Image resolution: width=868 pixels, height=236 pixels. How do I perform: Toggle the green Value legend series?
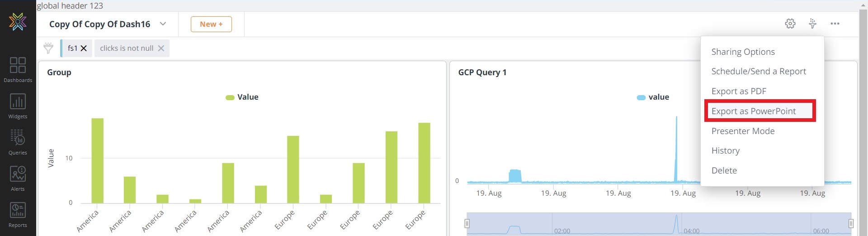(242, 97)
